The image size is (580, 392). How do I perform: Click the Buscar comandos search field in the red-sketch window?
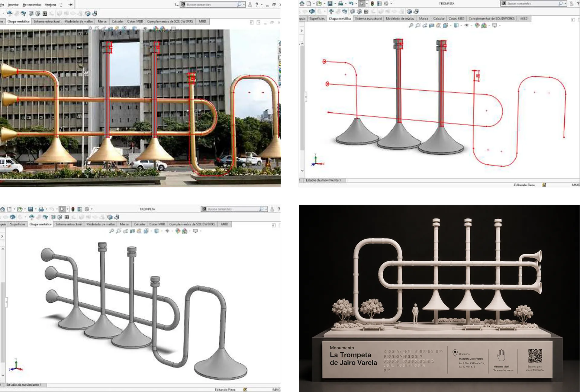(x=533, y=4)
